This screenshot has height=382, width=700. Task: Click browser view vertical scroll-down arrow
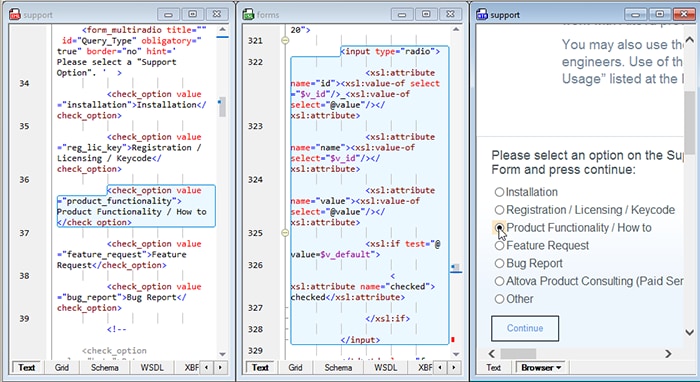point(690,332)
